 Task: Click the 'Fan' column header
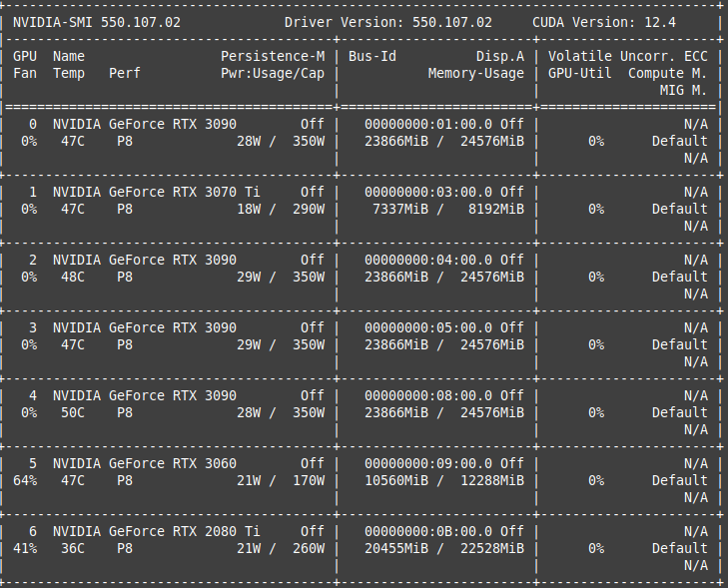point(25,73)
